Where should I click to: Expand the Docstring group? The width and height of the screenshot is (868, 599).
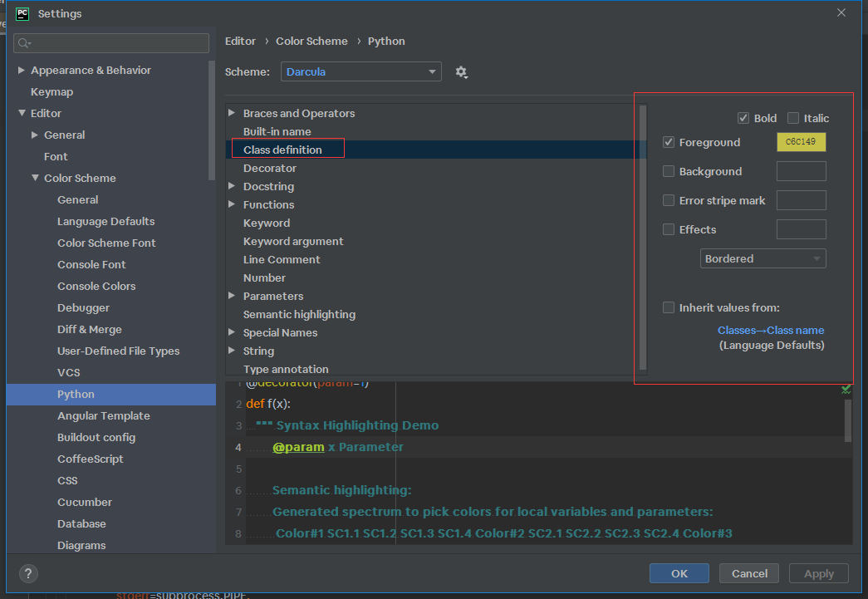232,186
